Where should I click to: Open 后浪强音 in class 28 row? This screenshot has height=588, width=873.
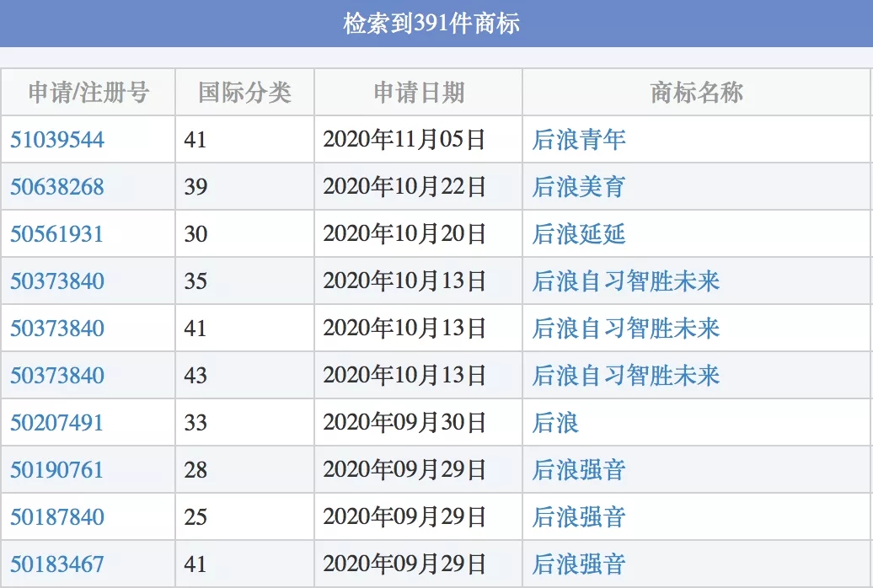pos(578,470)
